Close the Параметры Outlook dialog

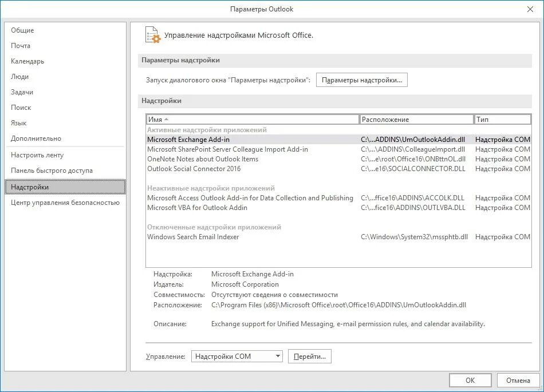(530, 9)
